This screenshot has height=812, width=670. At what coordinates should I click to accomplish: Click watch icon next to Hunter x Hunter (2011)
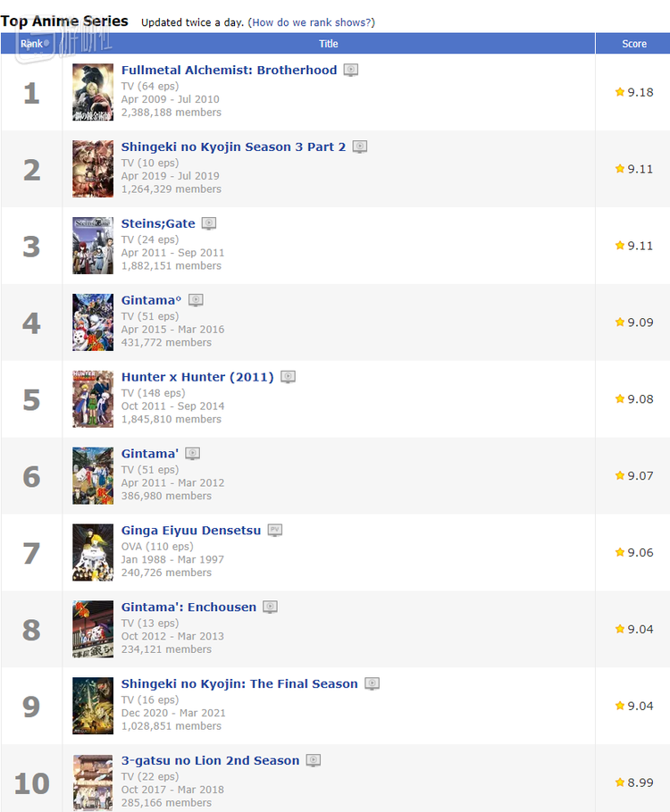pyautogui.click(x=288, y=377)
